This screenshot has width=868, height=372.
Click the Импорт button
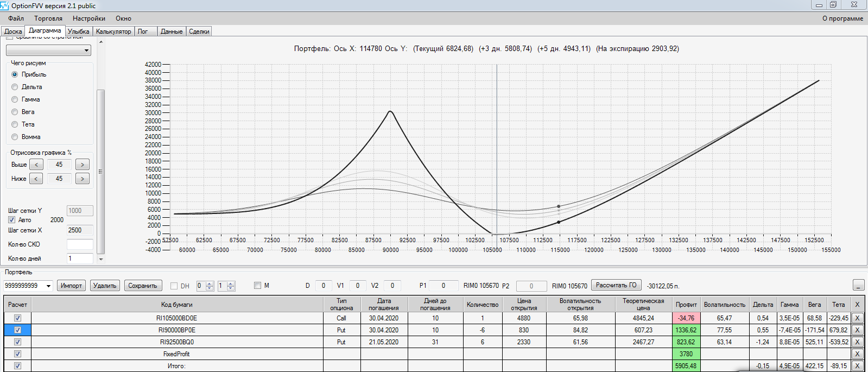pyautogui.click(x=71, y=286)
